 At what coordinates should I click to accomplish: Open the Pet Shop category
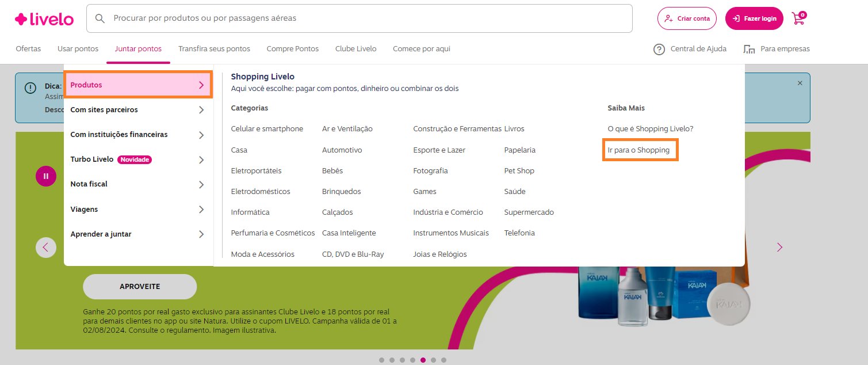pos(519,171)
